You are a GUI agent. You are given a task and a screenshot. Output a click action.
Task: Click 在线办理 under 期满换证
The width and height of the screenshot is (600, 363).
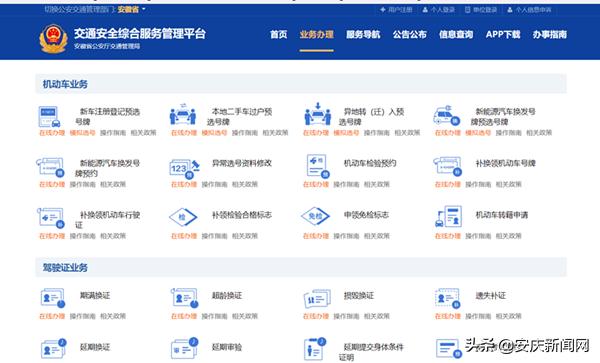point(52,316)
